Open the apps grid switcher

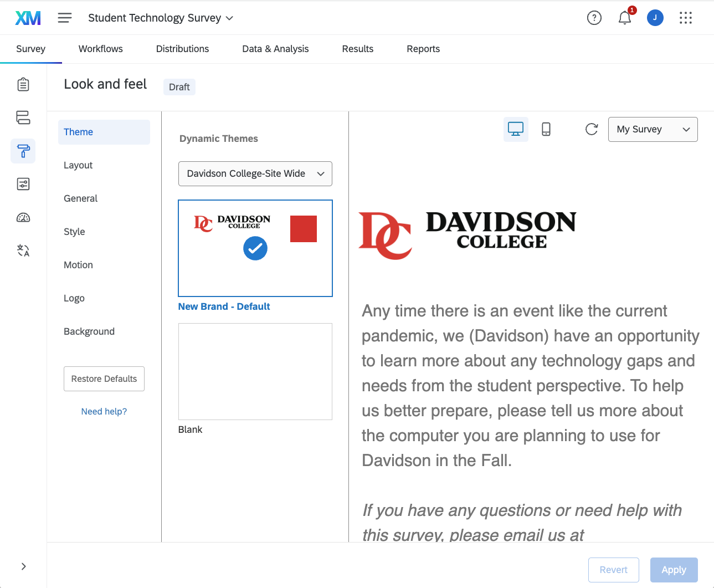686,18
